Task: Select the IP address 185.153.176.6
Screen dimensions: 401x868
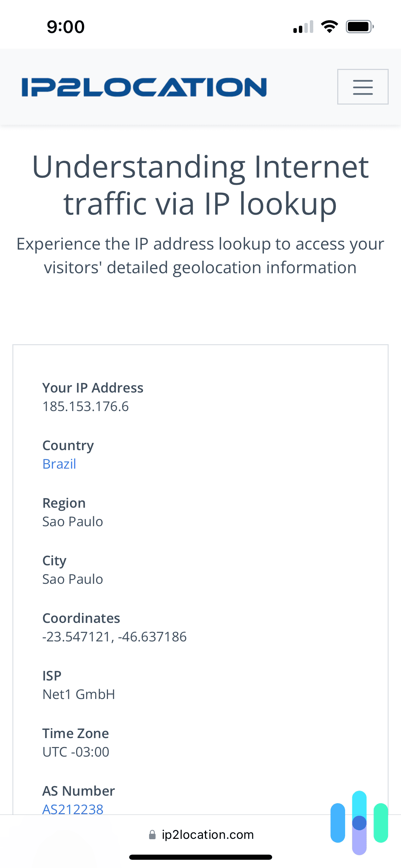Action: click(x=86, y=407)
